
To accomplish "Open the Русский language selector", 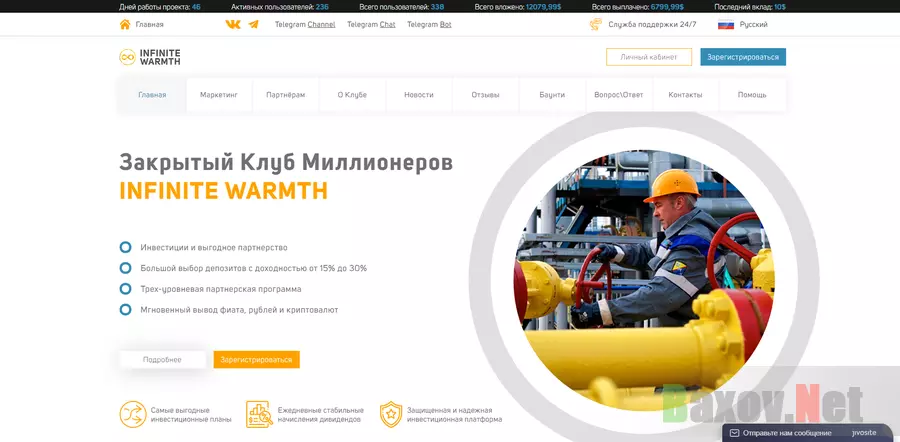I will coord(753,25).
